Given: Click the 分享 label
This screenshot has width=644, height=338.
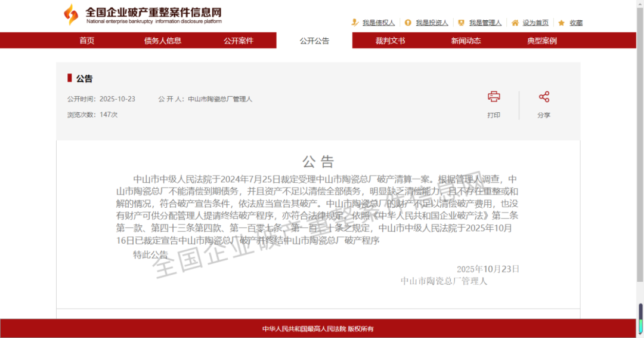Looking at the screenshot, I should 544,115.
